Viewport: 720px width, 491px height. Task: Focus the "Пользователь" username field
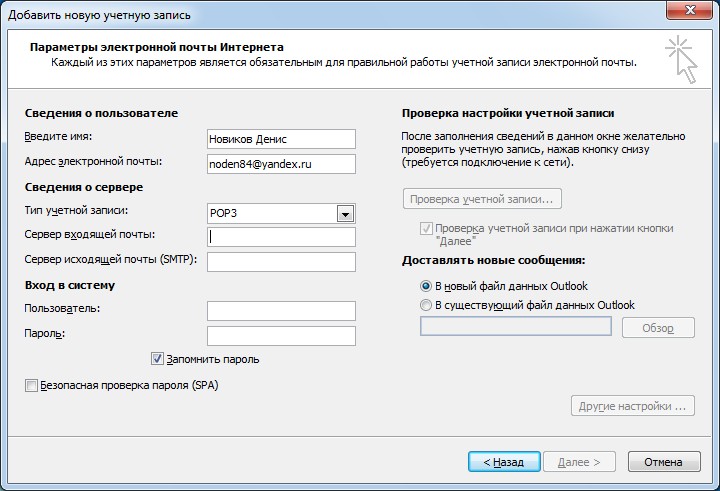point(281,311)
